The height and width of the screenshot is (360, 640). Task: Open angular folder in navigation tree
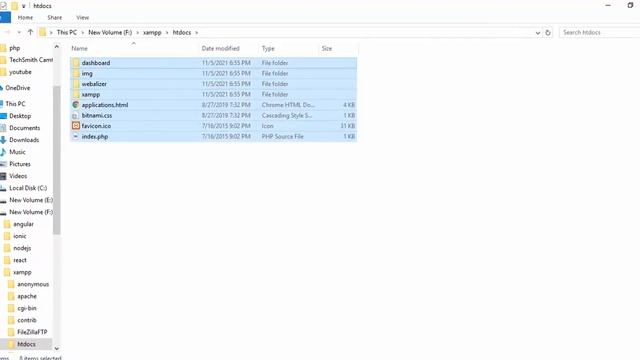23,224
